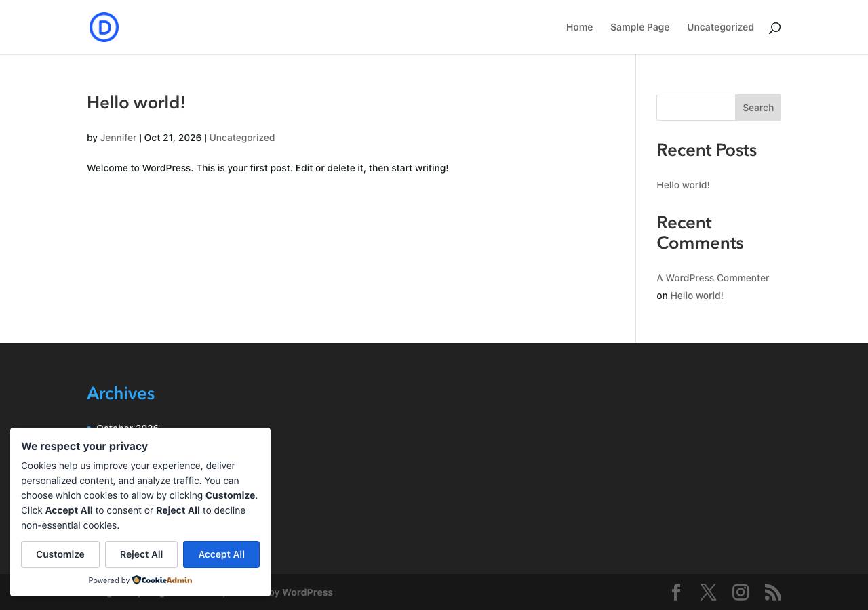Open the author link Jennifer
The image size is (868, 610).
(x=118, y=138)
